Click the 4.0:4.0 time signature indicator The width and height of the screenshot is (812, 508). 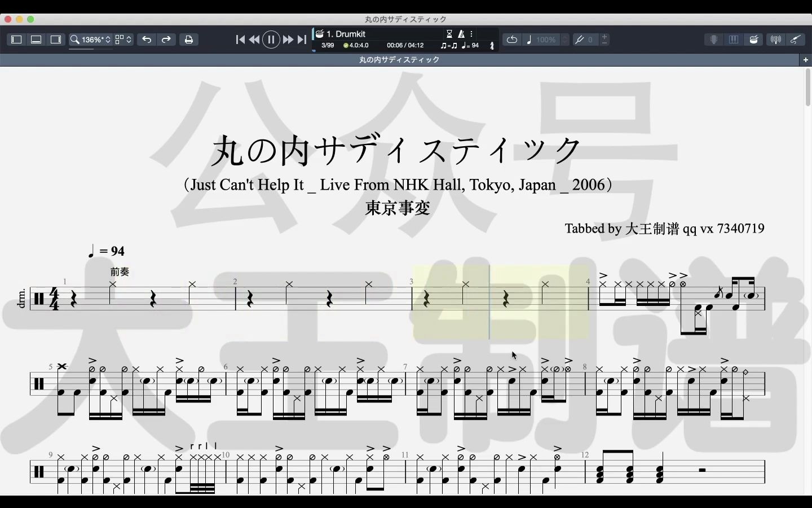(356, 46)
